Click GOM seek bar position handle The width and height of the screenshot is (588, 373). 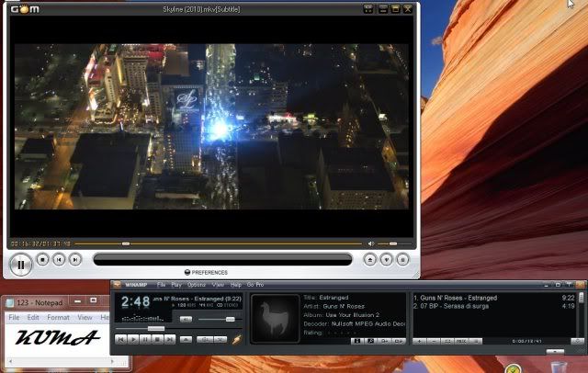point(126,243)
